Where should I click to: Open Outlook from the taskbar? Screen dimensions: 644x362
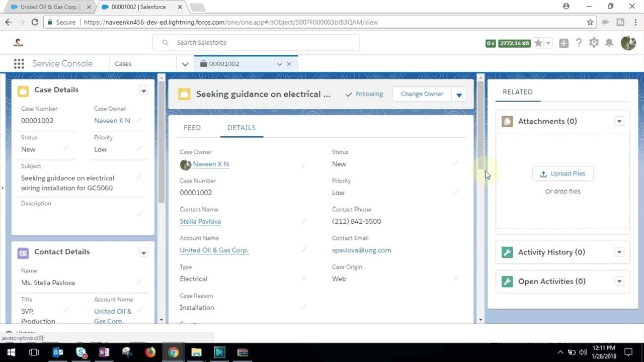point(58,352)
